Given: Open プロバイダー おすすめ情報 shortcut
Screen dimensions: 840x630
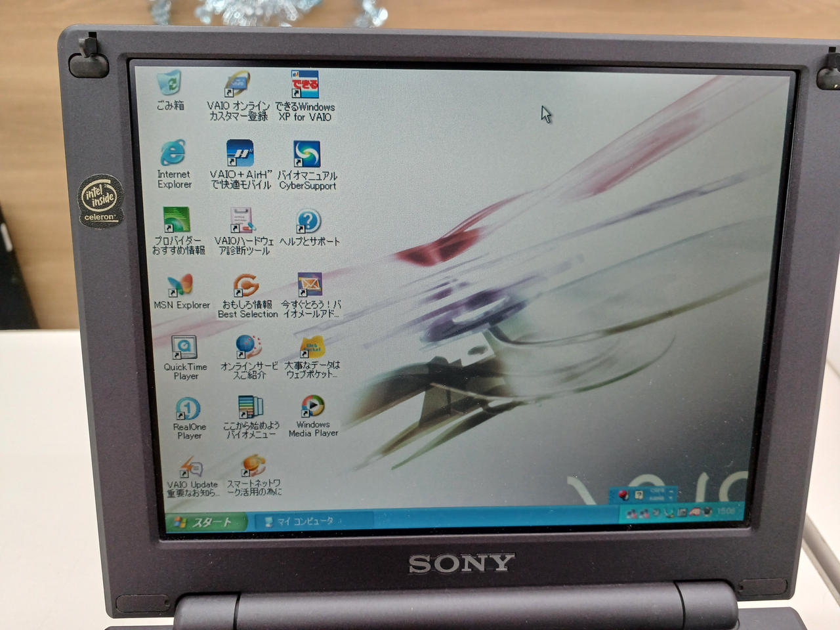Looking at the screenshot, I should pos(176,220).
